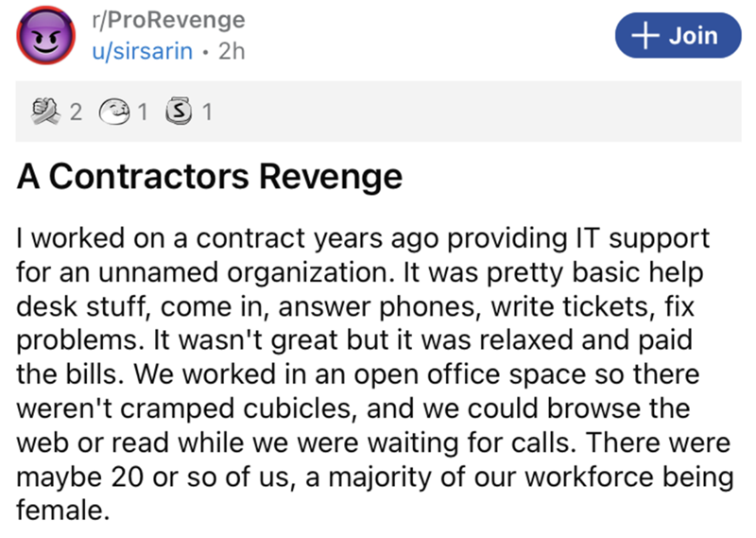The height and width of the screenshot is (538, 756).
Task: Click the handshake award count of 2
Action: pyautogui.click(x=74, y=113)
